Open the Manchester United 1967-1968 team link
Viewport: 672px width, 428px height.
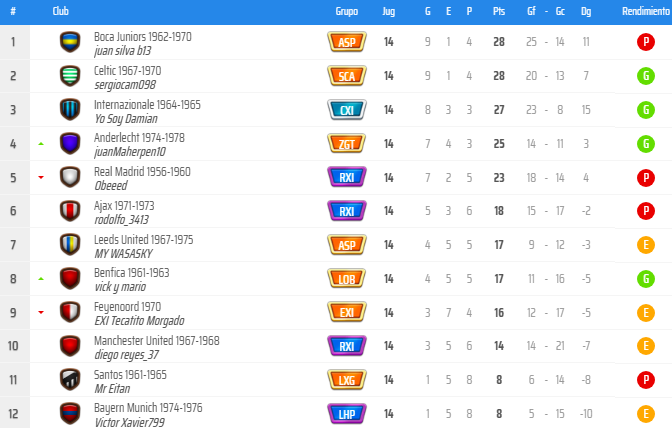156,341
